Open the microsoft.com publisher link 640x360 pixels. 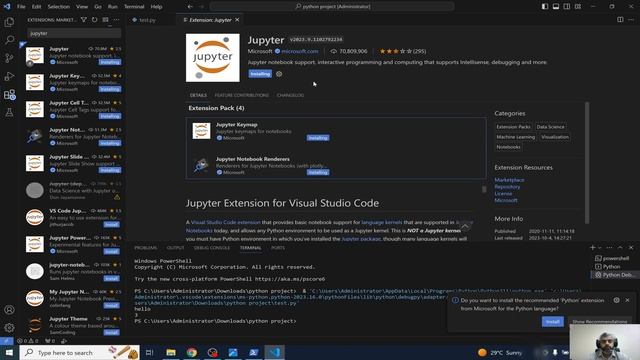coord(300,51)
